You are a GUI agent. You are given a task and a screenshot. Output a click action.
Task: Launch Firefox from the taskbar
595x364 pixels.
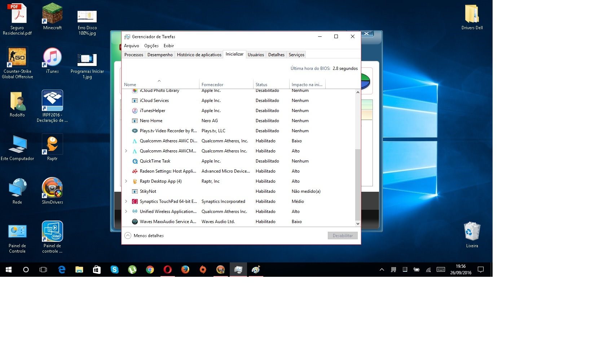pyautogui.click(x=185, y=270)
